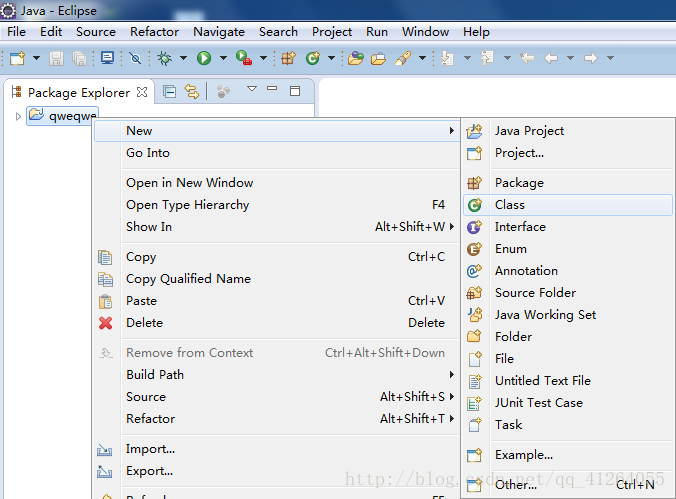Click Delete in the context menu

[x=277, y=323]
